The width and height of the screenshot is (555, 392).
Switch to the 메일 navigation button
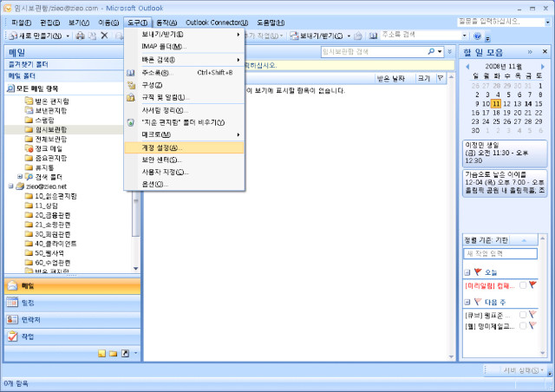[72, 286]
